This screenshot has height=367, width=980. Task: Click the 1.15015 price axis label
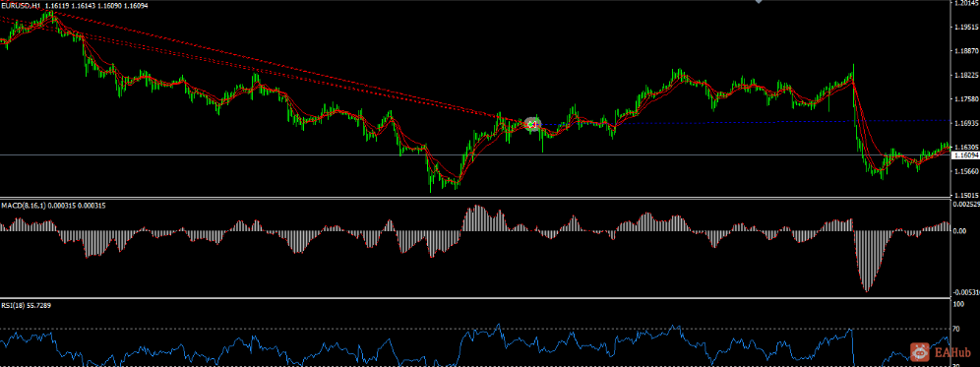coord(967,195)
